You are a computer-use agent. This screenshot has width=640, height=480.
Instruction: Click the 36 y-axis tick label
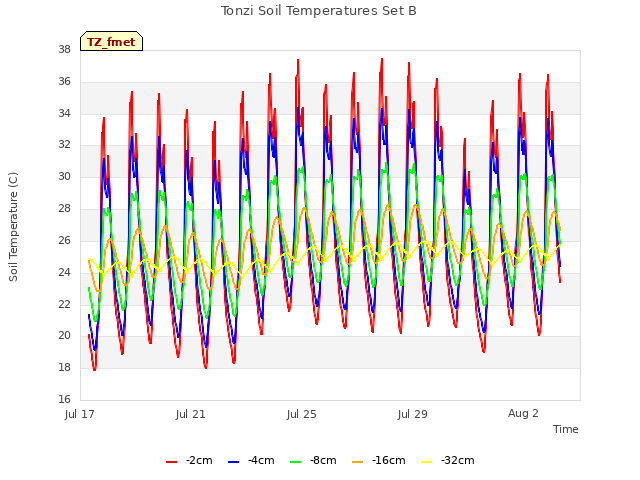click(x=64, y=81)
